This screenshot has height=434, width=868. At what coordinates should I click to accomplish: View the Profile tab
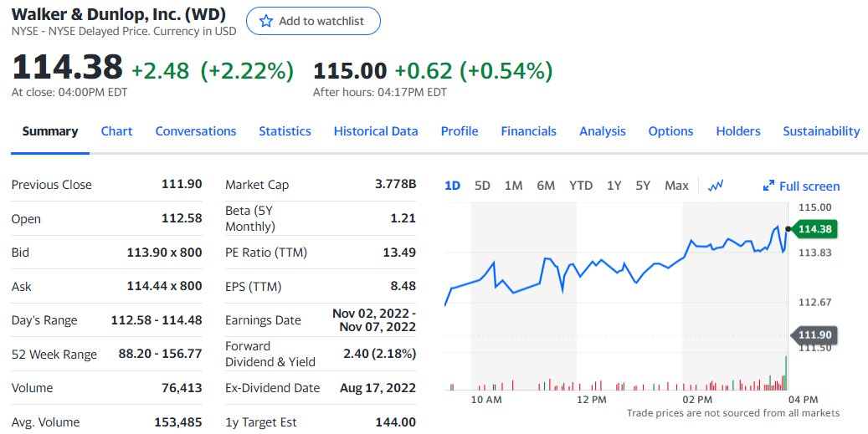click(460, 131)
